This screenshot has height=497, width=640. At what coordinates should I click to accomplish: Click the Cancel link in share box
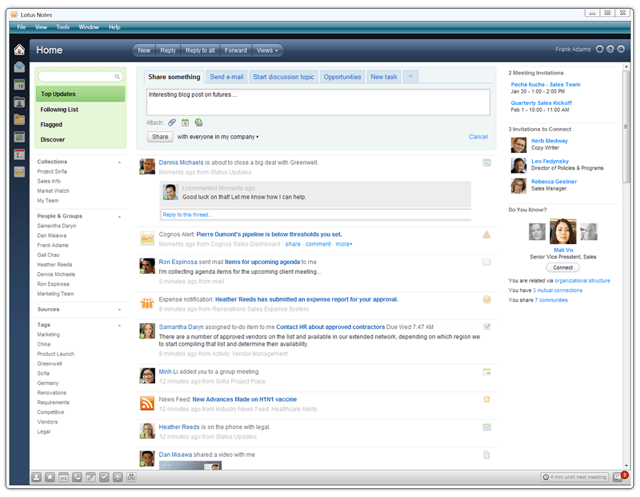point(478,137)
